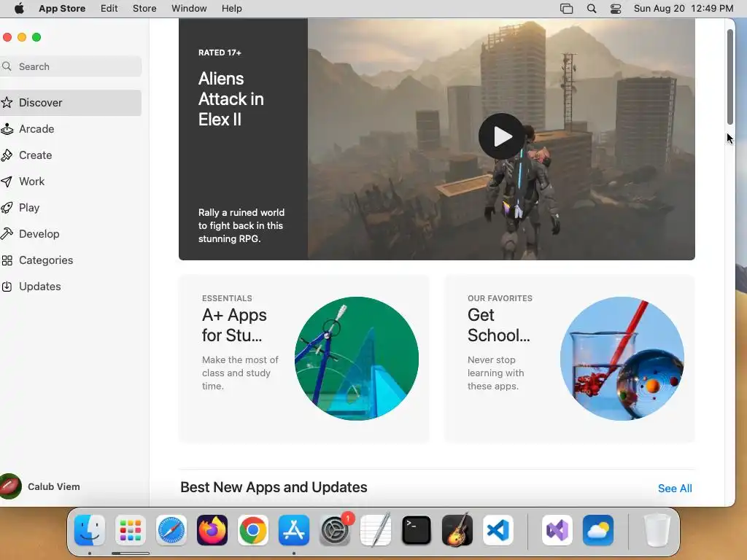Click See All for Best New Apps
Viewport: 747px width, 560px height.
(x=675, y=488)
